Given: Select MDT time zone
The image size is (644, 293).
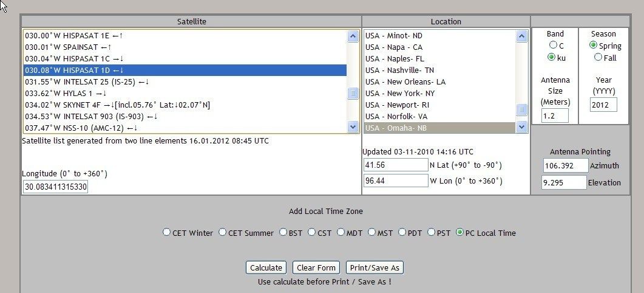Looking at the screenshot, I should pyautogui.click(x=341, y=232).
